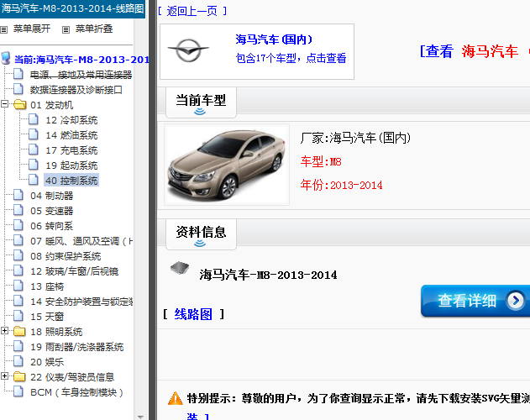Click the 菜单折叠 collapse-all icon
The height and width of the screenshot is (420, 530).
click(66, 29)
